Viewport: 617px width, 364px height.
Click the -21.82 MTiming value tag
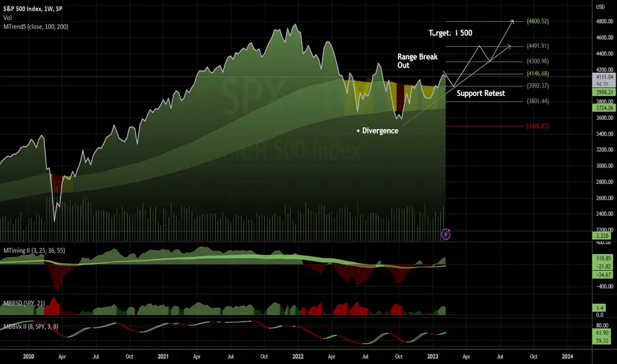[x=602, y=267]
